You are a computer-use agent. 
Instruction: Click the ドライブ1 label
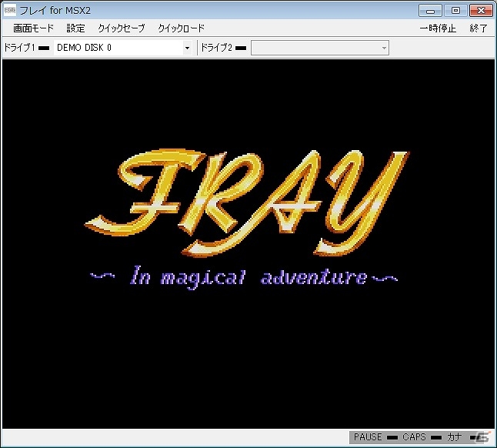(19, 48)
